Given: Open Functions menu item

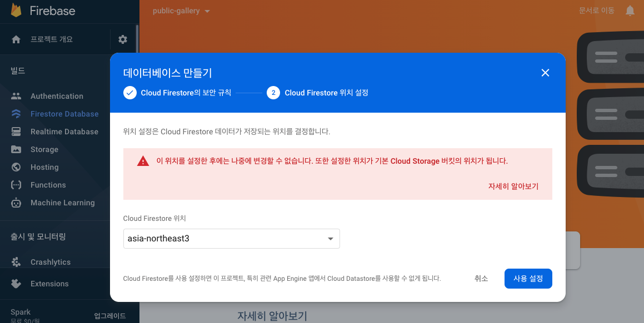Looking at the screenshot, I should tap(48, 185).
